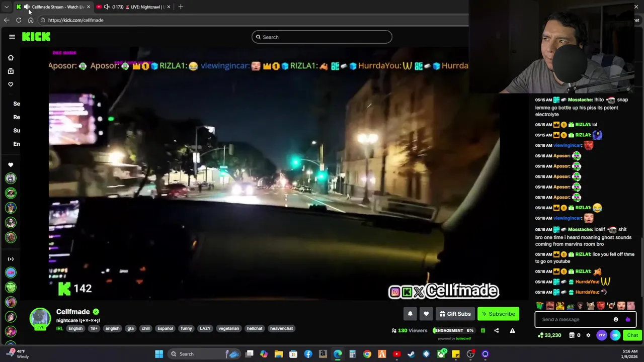This screenshot has width=644, height=362.
Task: Click the green verified badge
Action: click(96, 312)
